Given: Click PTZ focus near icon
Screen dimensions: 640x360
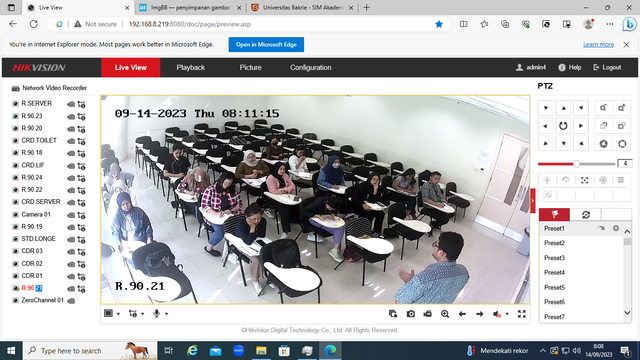Looking at the screenshot, I should pos(603,126).
